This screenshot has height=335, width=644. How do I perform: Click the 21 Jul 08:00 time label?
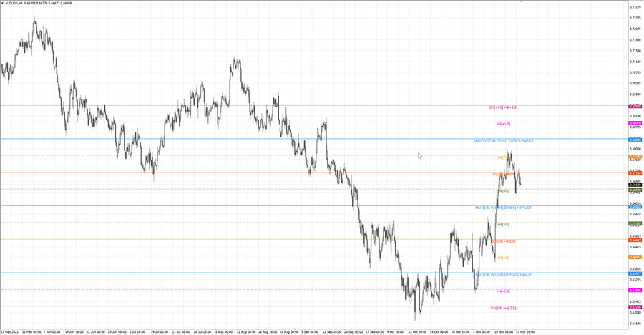[181, 331]
